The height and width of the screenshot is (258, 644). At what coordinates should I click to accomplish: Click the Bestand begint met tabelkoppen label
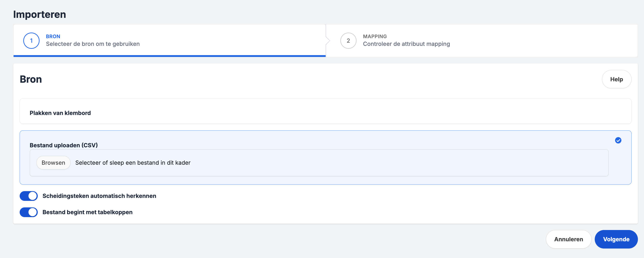tap(87, 212)
